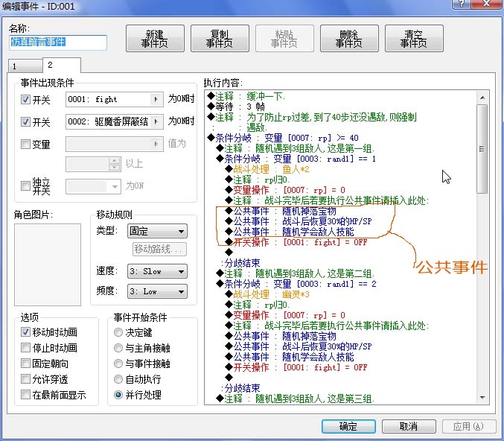
Task: Select the 注释: 随机遇到3组敌人,这是第三组 line
Action: click(x=295, y=399)
